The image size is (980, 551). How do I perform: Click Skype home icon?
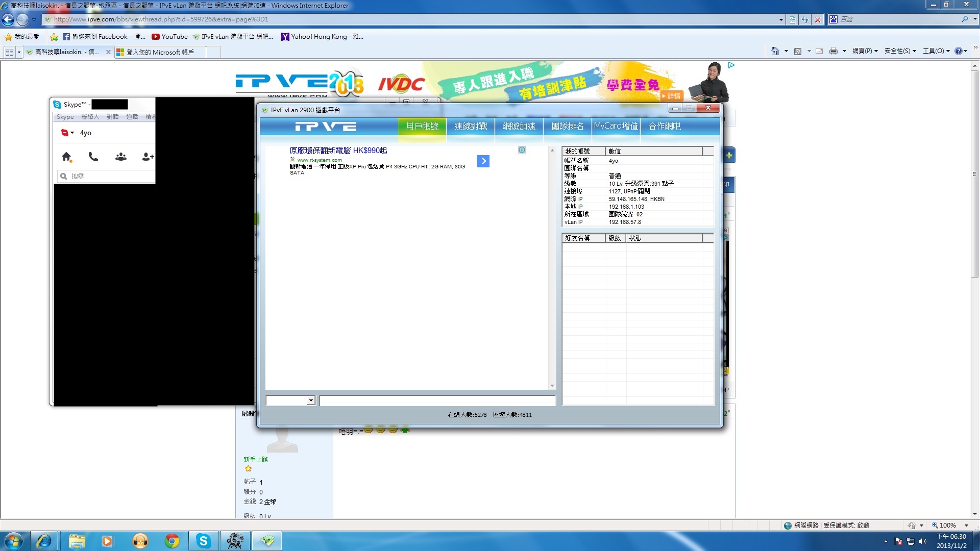66,157
